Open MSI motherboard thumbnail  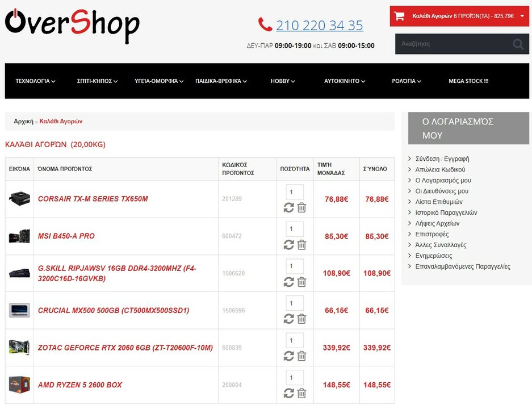19,236
